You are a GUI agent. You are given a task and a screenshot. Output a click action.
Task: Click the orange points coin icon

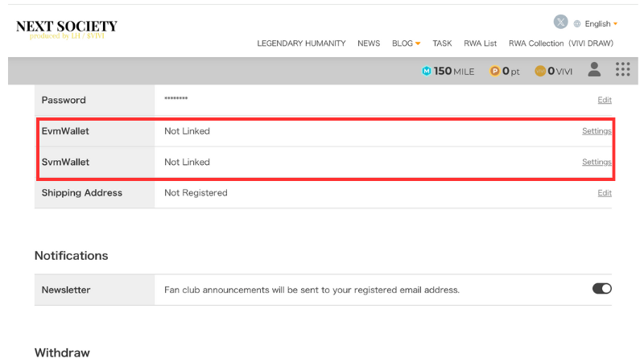[495, 71]
